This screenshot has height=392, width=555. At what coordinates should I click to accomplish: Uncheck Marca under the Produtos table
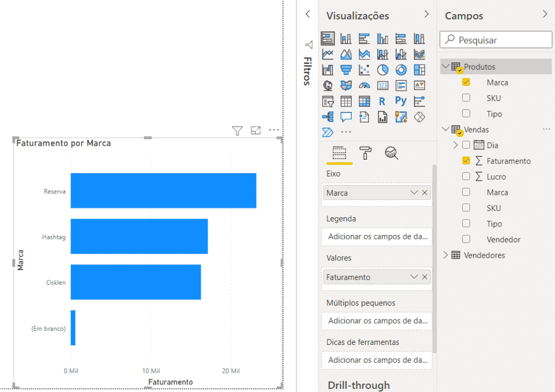[x=466, y=82]
